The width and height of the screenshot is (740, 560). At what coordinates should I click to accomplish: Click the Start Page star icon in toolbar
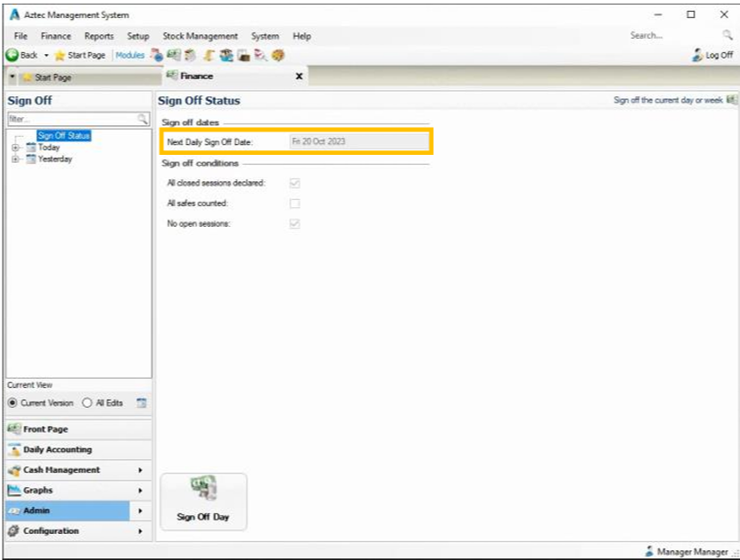tap(60, 56)
